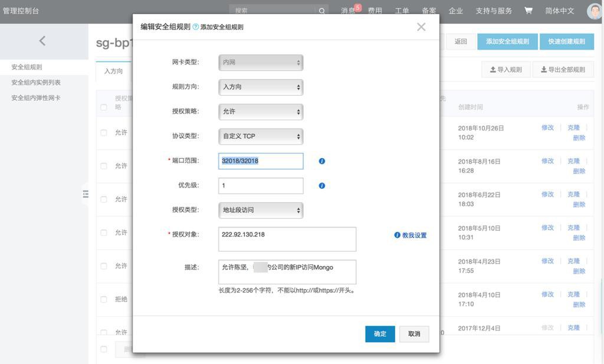This screenshot has width=604, height=364.
Task: Click the search magnifier icon
Action: pos(322,11)
